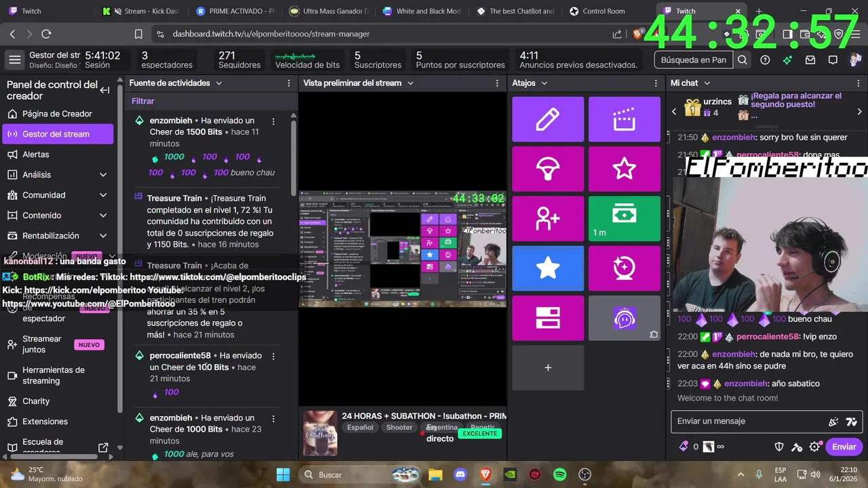This screenshot has height=488, width=868.
Task: Expand the Mi chat dropdown
Action: pos(707,83)
